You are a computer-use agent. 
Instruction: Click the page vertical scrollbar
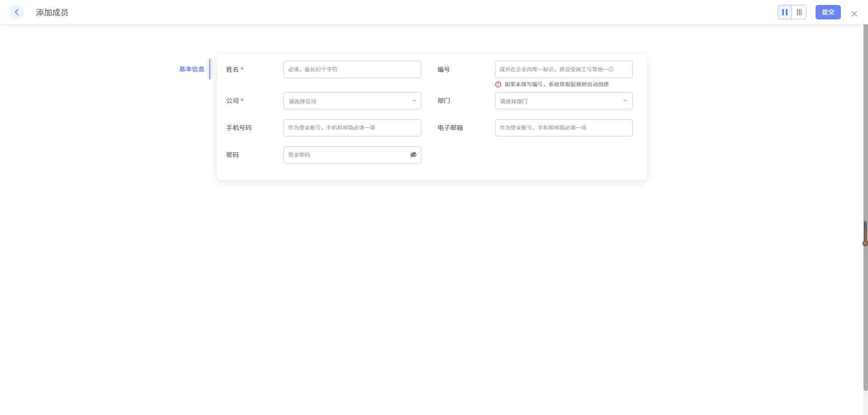coord(865,208)
